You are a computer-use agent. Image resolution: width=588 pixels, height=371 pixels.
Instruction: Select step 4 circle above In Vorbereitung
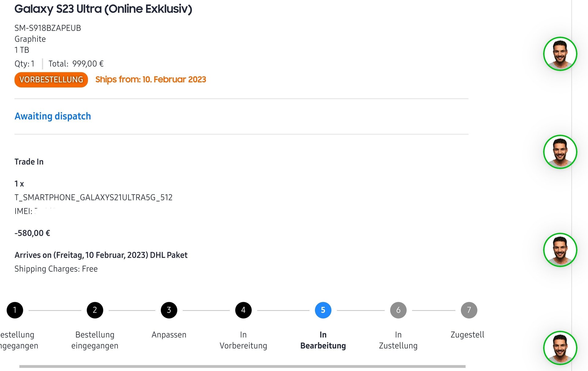pyautogui.click(x=243, y=310)
